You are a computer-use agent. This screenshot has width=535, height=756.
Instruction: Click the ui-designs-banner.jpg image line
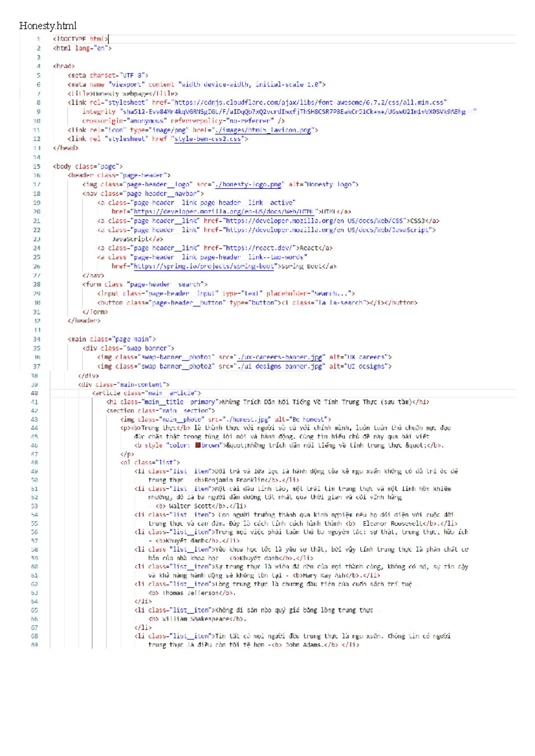(244, 366)
